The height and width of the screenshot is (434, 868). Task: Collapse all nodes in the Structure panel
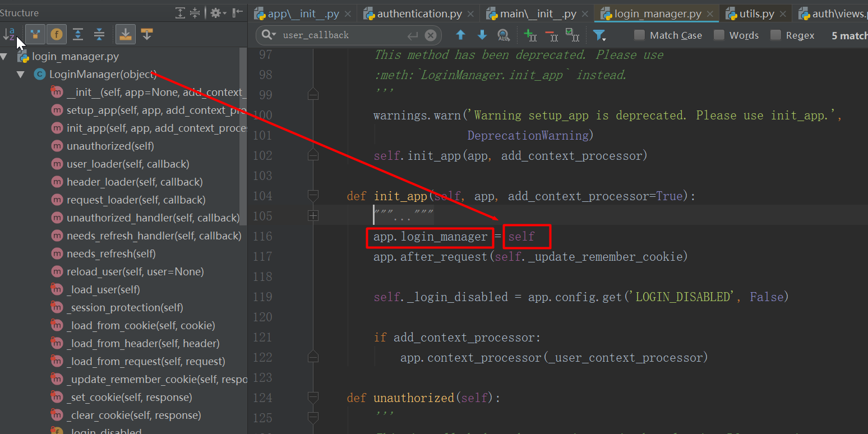tap(99, 34)
